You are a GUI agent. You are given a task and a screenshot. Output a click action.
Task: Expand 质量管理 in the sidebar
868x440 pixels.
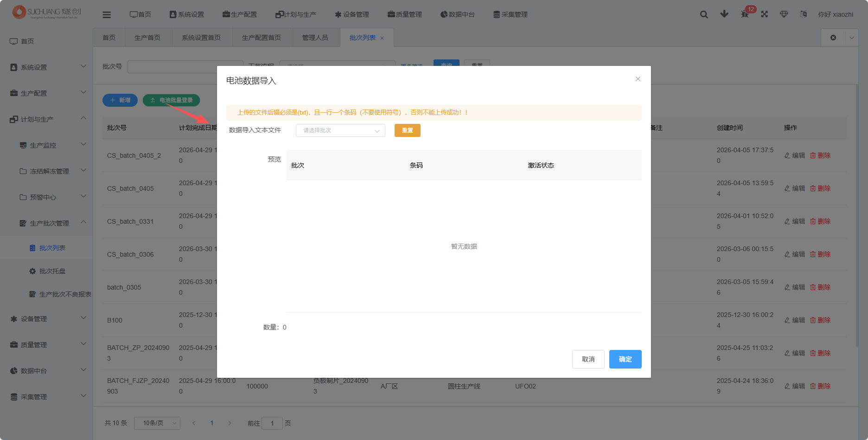[x=46, y=345]
